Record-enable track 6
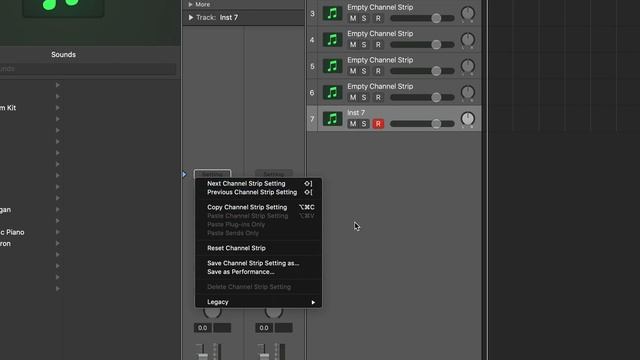The width and height of the screenshot is (640, 360). tap(378, 98)
